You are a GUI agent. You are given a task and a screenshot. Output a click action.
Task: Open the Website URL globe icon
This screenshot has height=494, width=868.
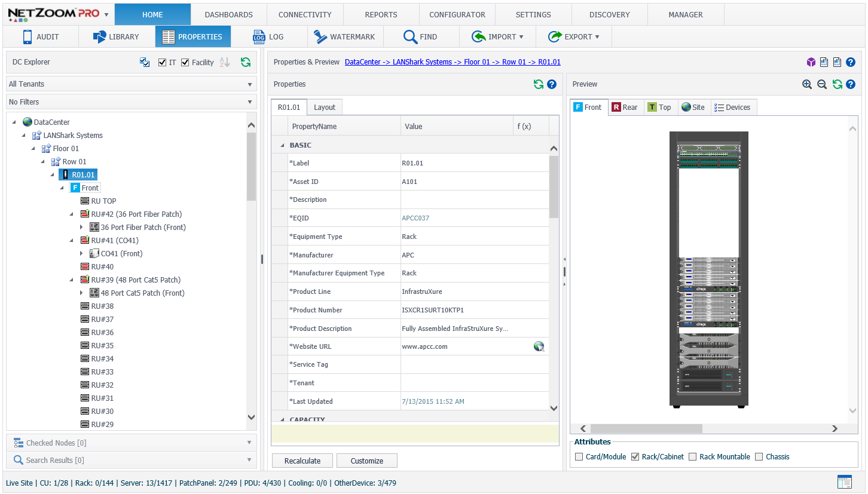pyautogui.click(x=539, y=346)
